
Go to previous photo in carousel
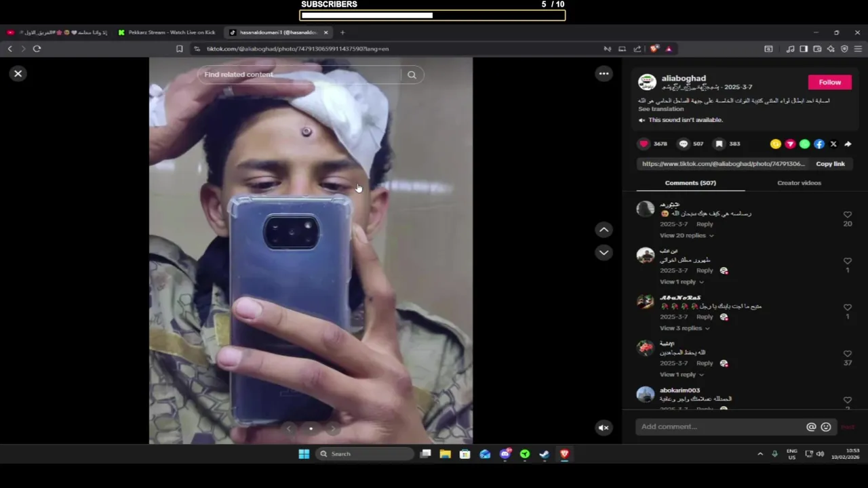coord(289,428)
